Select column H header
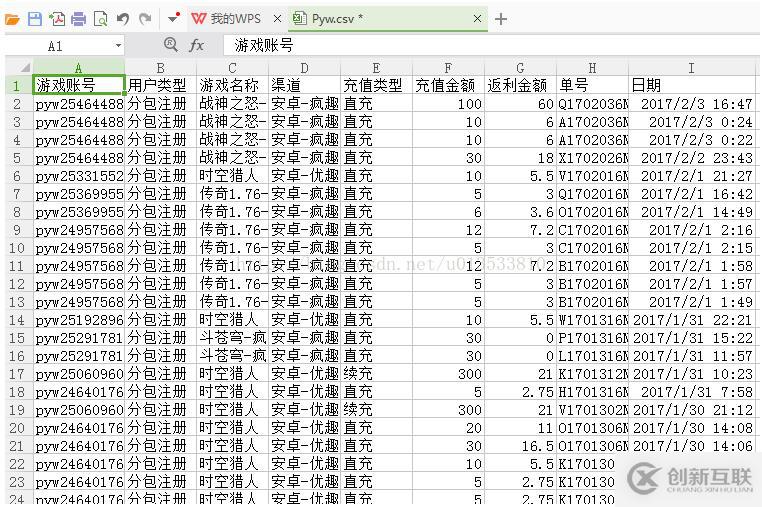The width and height of the screenshot is (762, 507). [x=592, y=68]
